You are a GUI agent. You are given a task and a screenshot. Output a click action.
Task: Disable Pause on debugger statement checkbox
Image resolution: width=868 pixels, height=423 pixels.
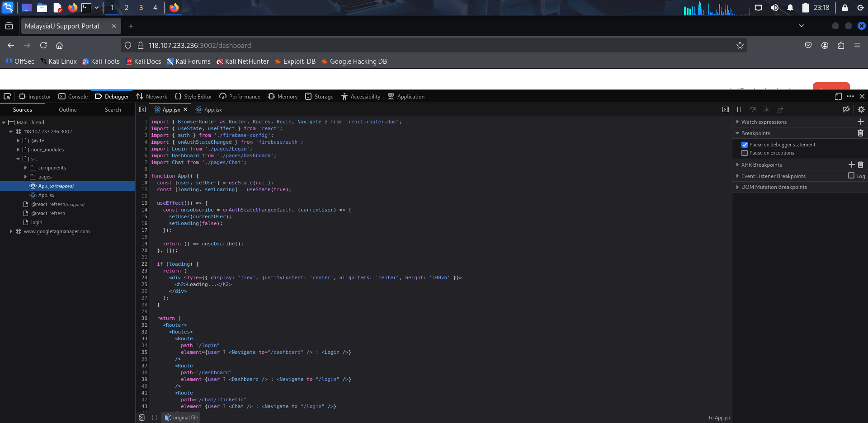pyautogui.click(x=745, y=145)
